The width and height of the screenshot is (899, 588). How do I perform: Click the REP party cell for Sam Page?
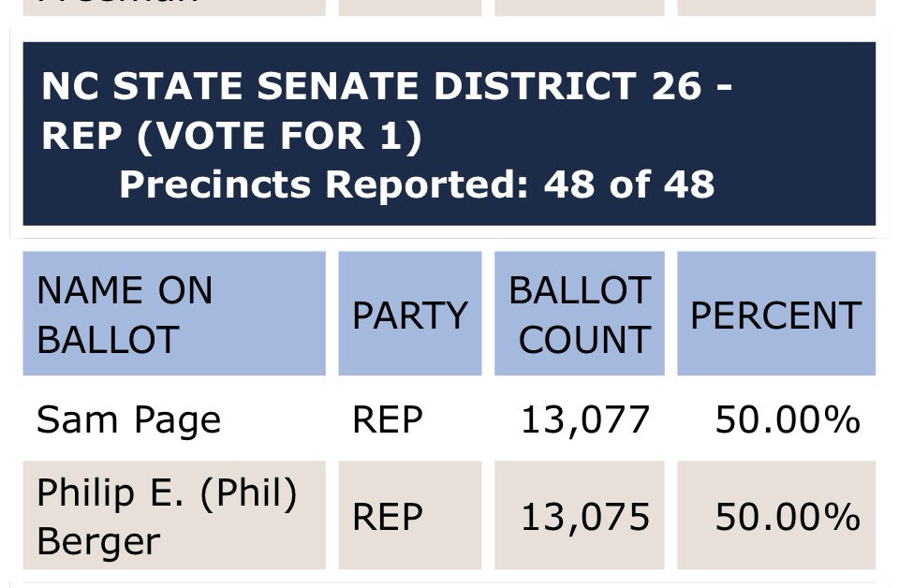pyautogui.click(x=388, y=420)
